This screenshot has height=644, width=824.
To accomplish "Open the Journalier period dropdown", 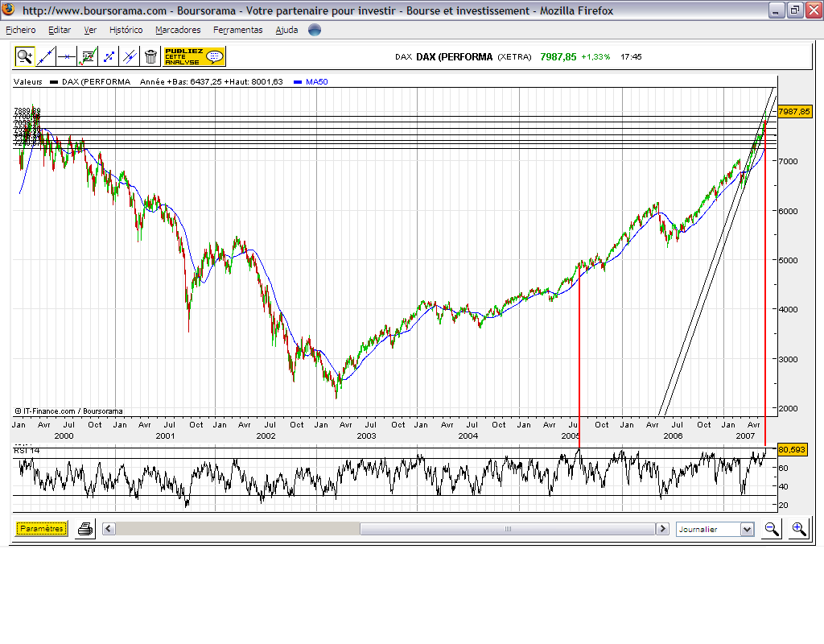I will pos(715,529).
